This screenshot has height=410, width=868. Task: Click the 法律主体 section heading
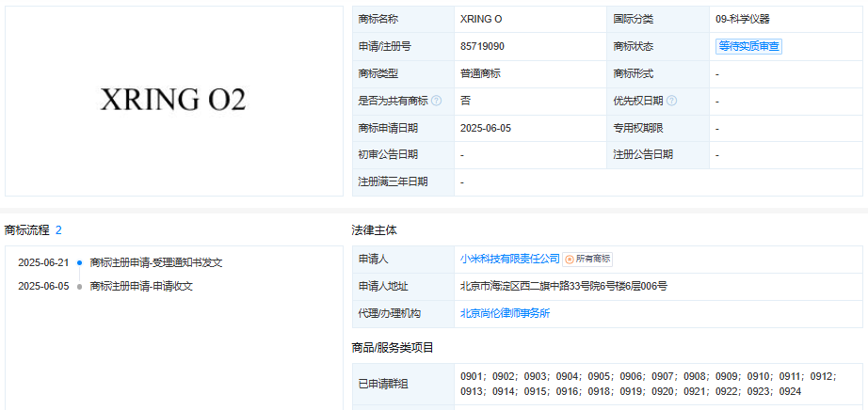(x=374, y=230)
